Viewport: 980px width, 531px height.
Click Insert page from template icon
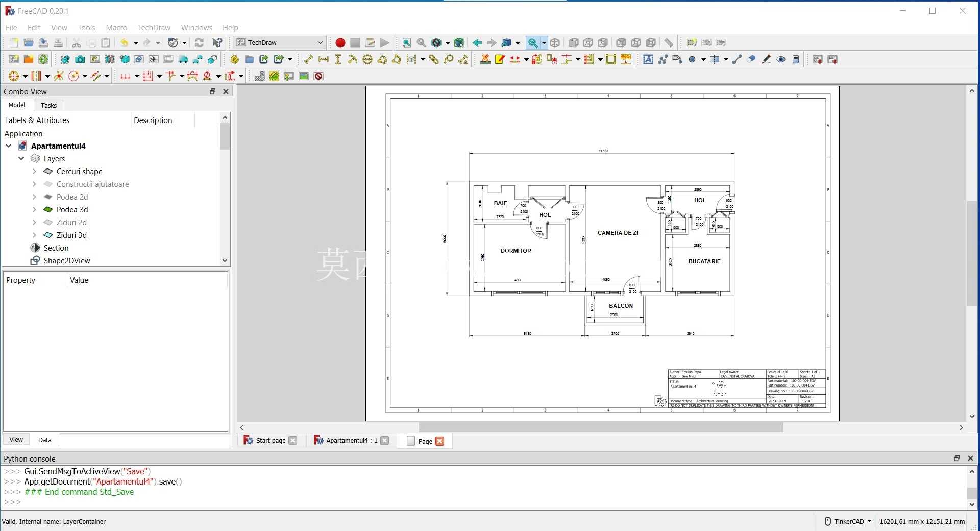[x=29, y=59]
